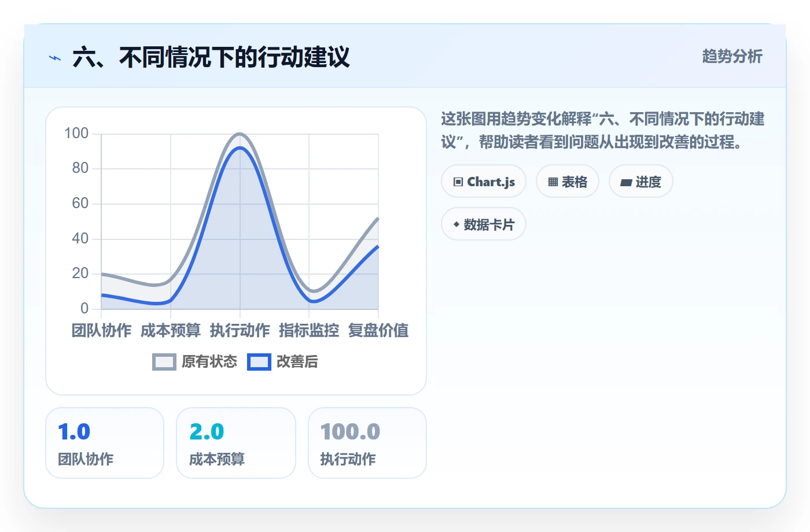Viewport: 810px width, 532px height.
Task: Click the 100 y-axis value on chart
Action: (x=76, y=134)
